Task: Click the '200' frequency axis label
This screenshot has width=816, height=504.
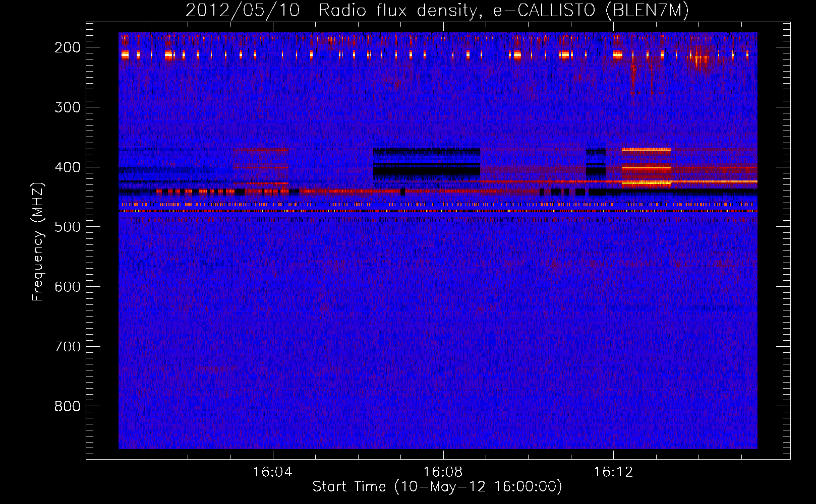Action: click(68, 47)
